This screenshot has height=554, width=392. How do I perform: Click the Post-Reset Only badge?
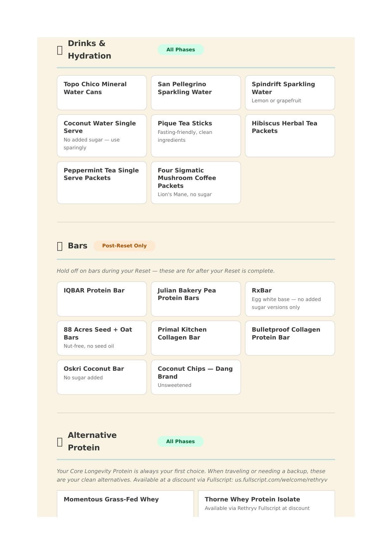click(x=124, y=246)
